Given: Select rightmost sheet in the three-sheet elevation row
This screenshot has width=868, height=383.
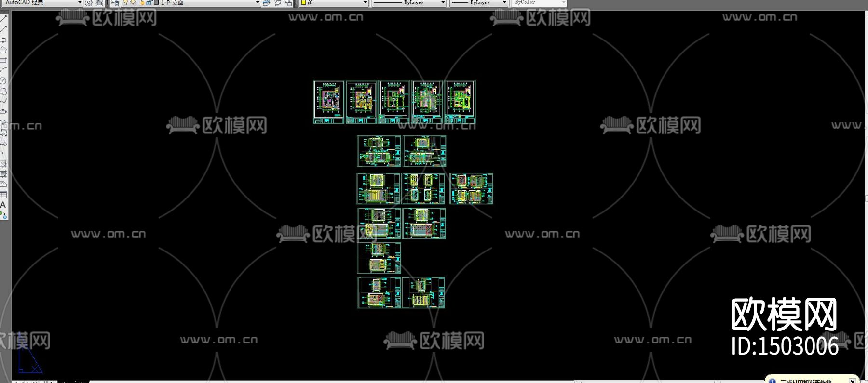Looking at the screenshot, I should [x=471, y=189].
